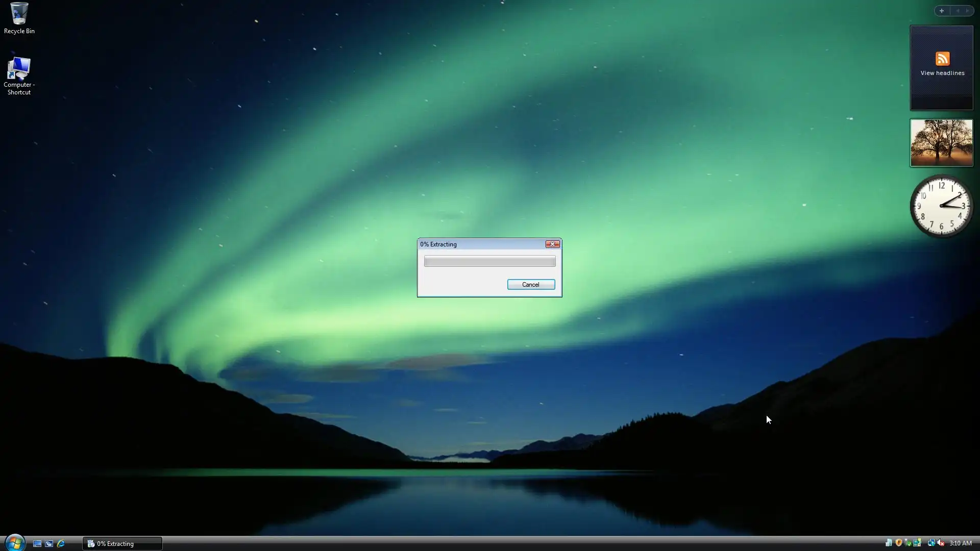Click the muted volume tray icon
The height and width of the screenshot is (551, 980).
click(x=941, y=543)
